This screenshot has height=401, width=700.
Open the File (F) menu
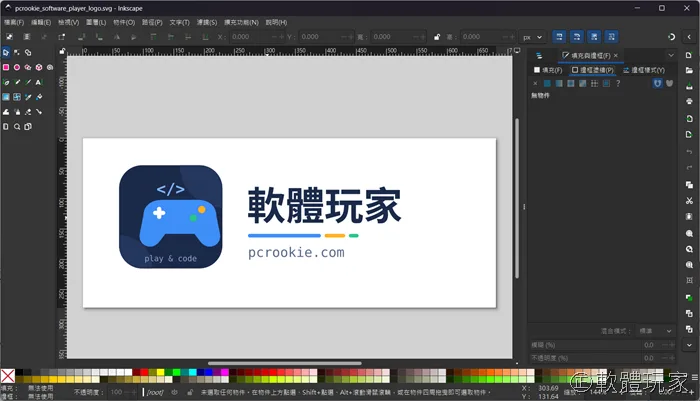[x=14, y=22]
